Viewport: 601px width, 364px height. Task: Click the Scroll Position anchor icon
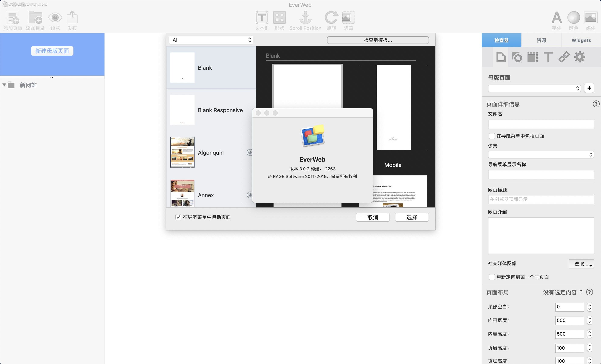(x=305, y=18)
